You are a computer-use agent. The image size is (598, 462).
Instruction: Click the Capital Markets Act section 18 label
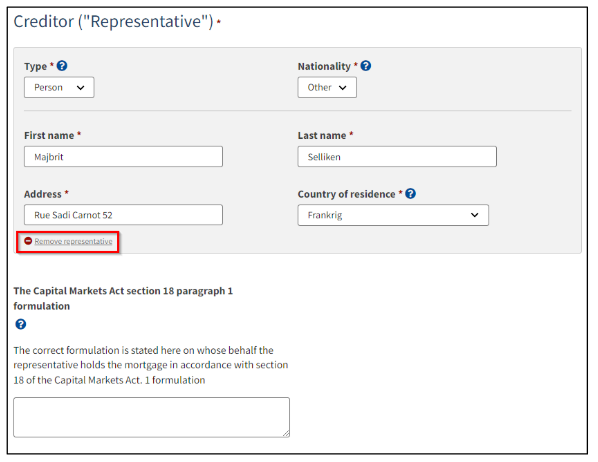[123, 298]
